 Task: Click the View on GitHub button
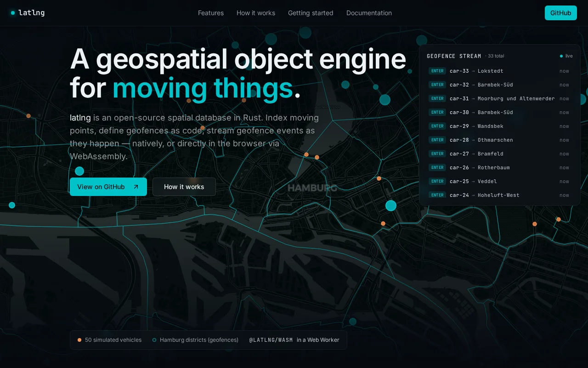click(108, 187)
